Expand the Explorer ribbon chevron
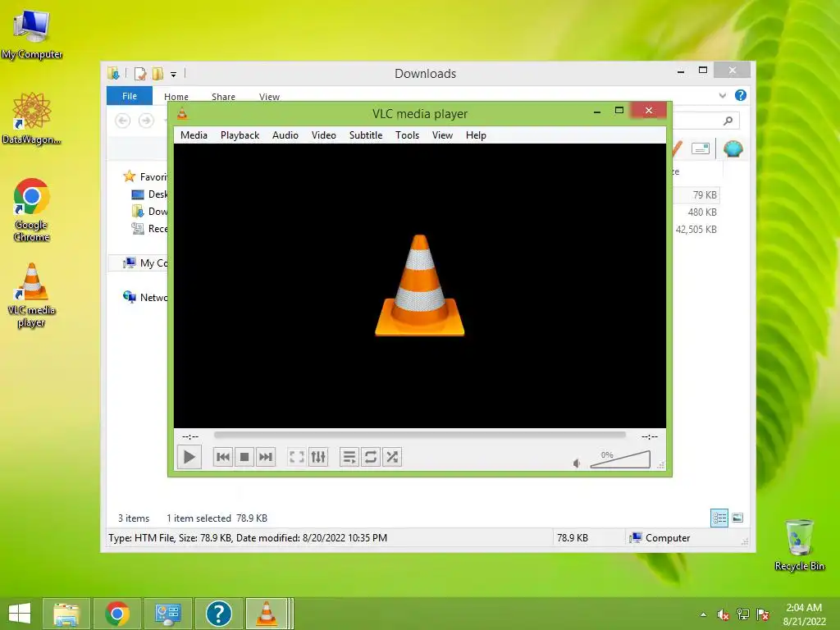Image resolution: width=840 pixels, height=630 pixels. (723, 95)
